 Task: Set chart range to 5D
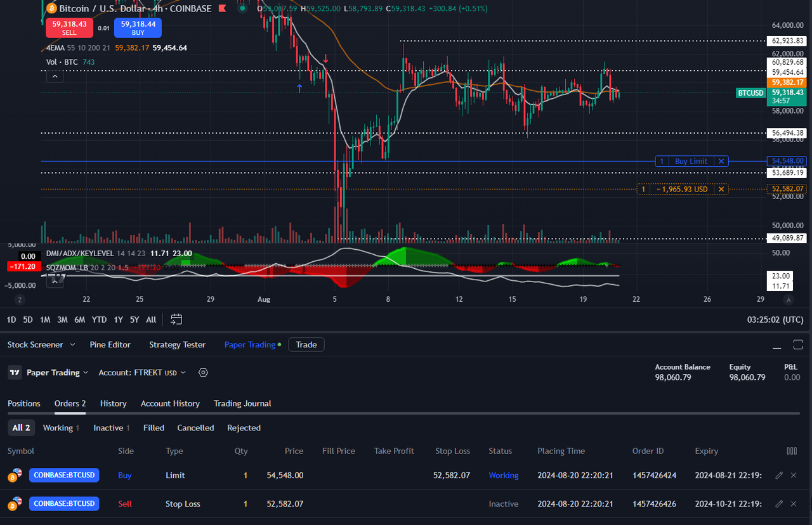pos(28,320)
